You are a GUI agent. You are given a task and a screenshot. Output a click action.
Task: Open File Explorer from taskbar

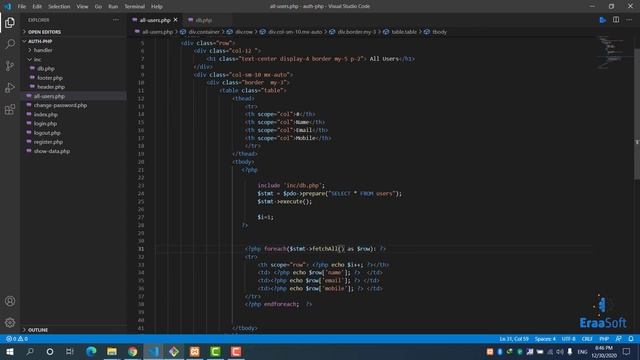tap(112, 351)
